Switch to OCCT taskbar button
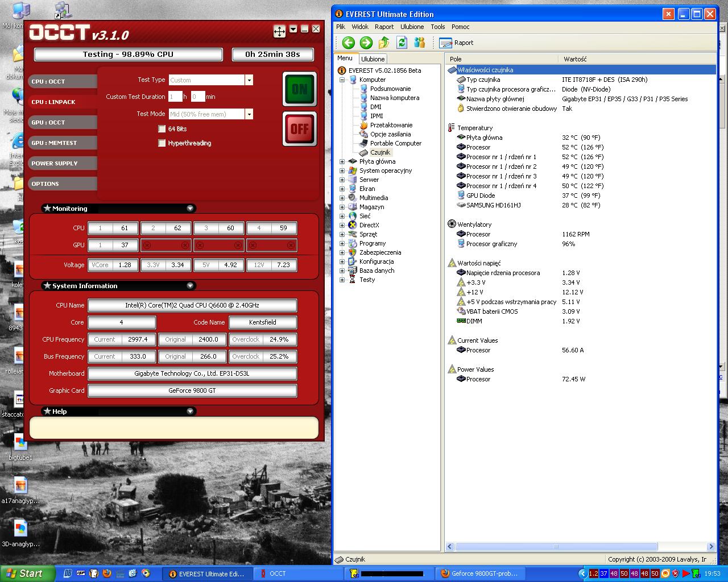The width and height of the screenshot is (728, 582). click(x=298, y=573)
